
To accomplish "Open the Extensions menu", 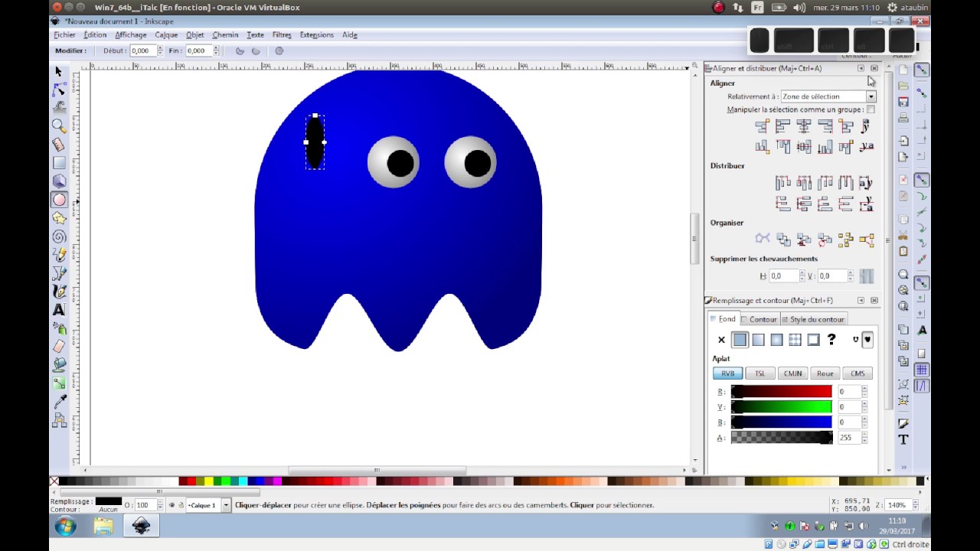I will click(x=317, y=34).
